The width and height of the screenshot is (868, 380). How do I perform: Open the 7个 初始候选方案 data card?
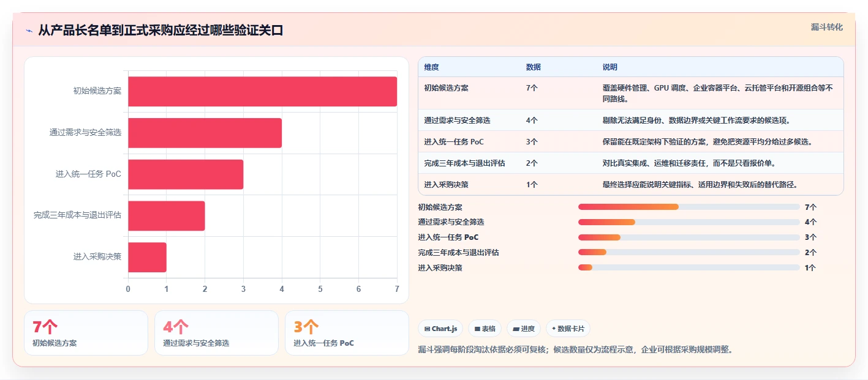click(86, 333)
